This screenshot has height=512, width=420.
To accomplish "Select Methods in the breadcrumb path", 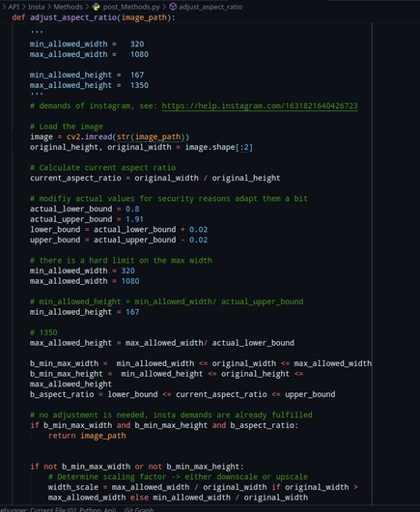I will point(68,7).
